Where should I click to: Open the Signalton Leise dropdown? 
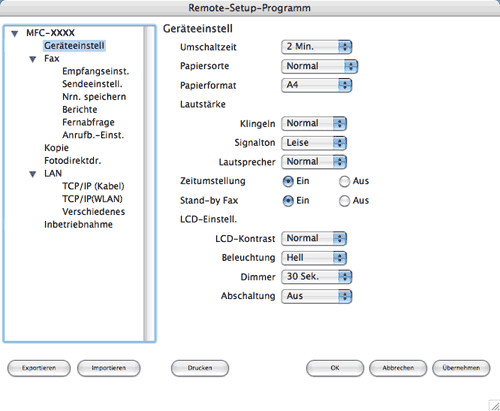tap(314, 143)
